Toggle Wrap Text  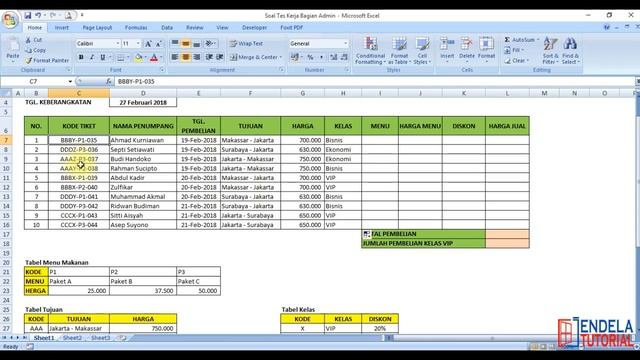(x=246, y=44)
